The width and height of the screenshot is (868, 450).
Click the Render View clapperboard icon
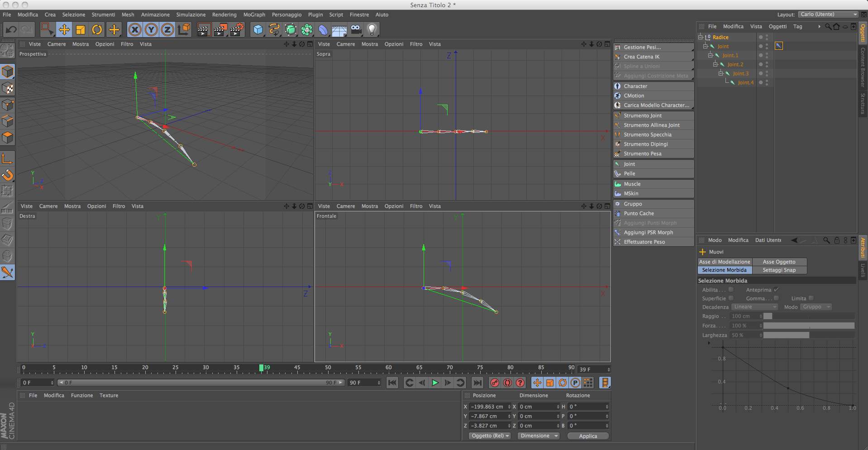203,30
